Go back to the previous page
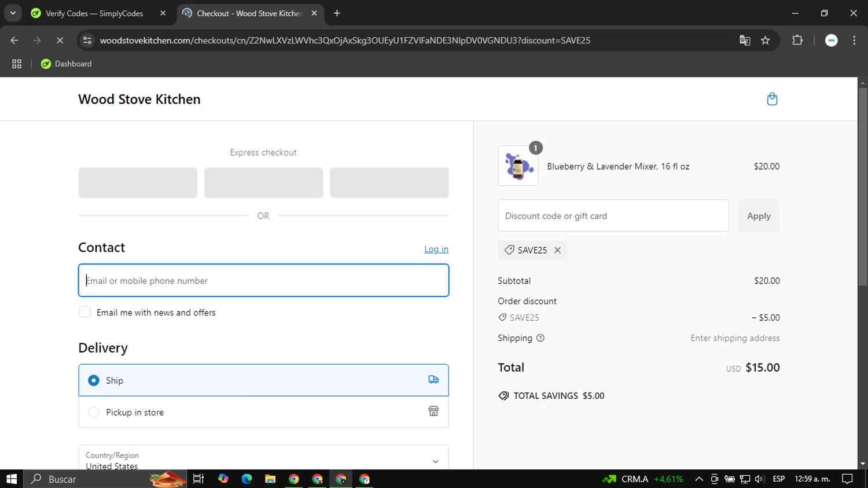This screenshot has width=868, height=488. [x=14, y=40]
